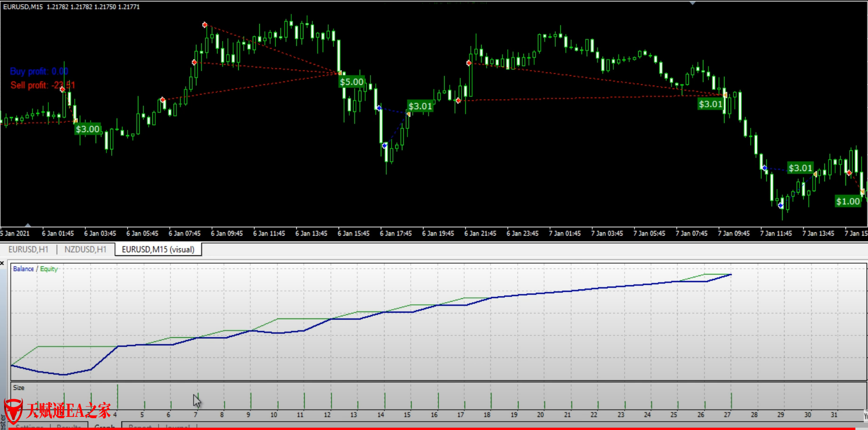Click the red bull logo watermark

pos(13,411)
